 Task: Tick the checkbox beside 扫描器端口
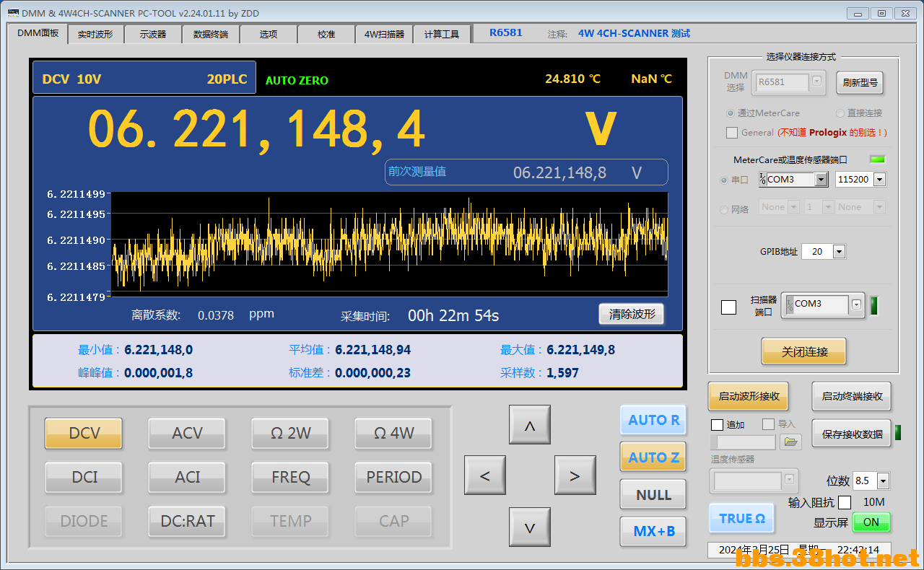[x=729, y=307]
